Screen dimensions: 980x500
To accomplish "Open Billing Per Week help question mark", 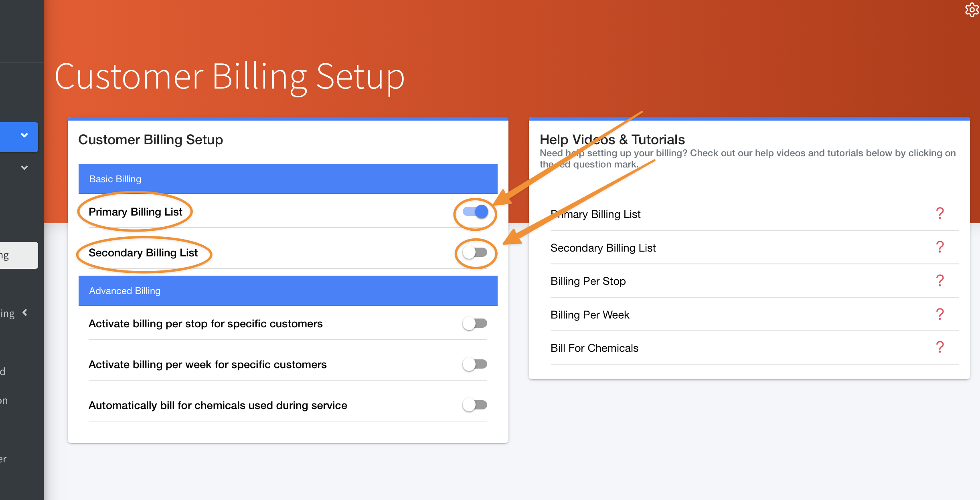I will [x=940, y=314].
